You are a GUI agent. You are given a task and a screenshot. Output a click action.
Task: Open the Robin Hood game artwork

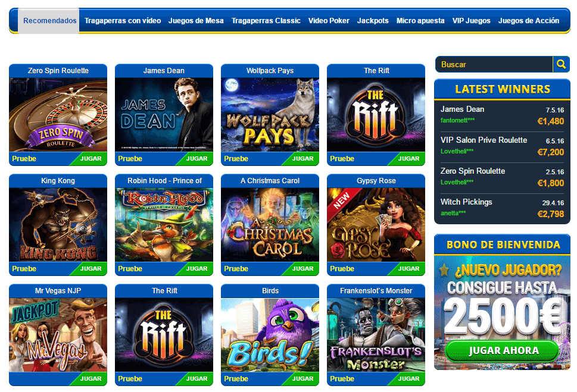tap(164, 225)
